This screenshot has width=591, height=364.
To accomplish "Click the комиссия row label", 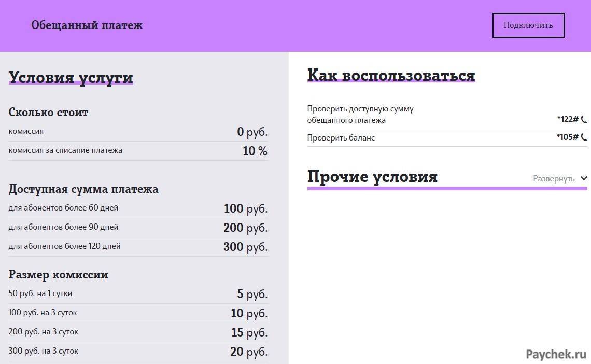I will tap(26, 131).
